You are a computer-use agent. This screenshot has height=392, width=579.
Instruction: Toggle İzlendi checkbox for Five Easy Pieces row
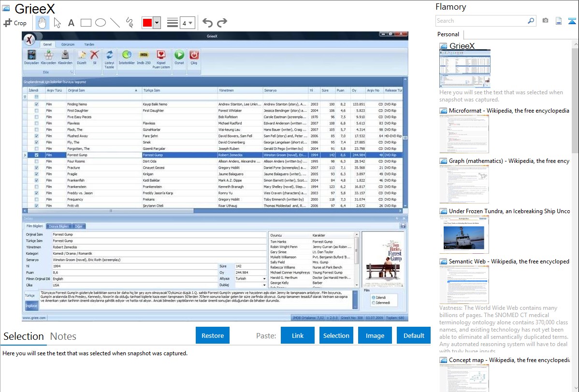(37, 117)
